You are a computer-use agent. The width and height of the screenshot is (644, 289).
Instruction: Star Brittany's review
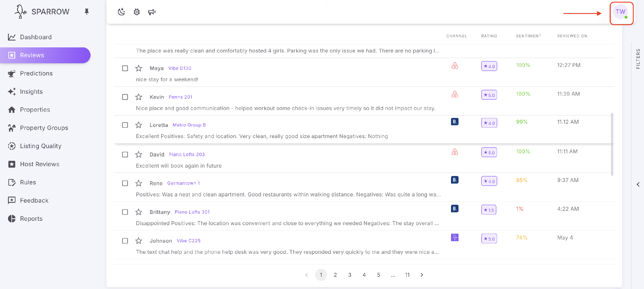[139, 212]
